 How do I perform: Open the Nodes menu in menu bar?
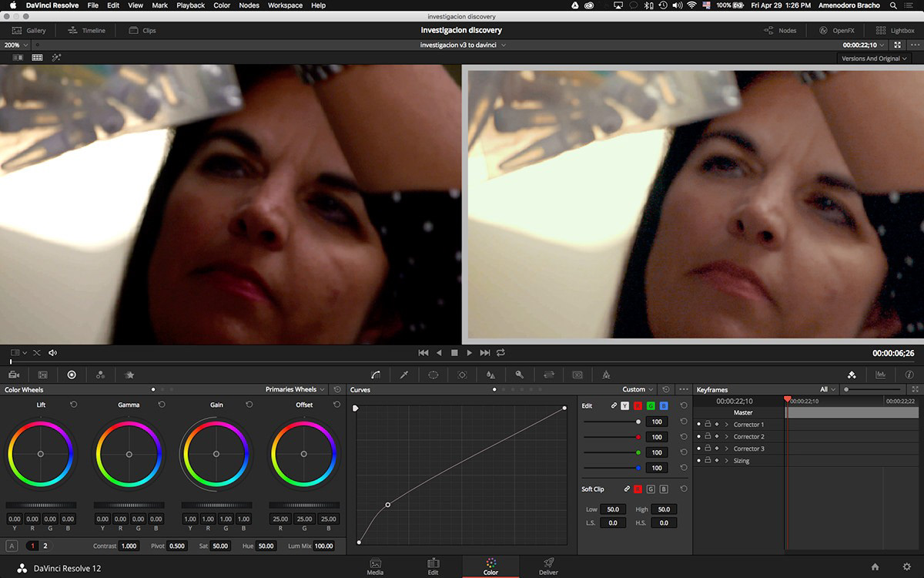pyautogui.click(x=249, y=5)
